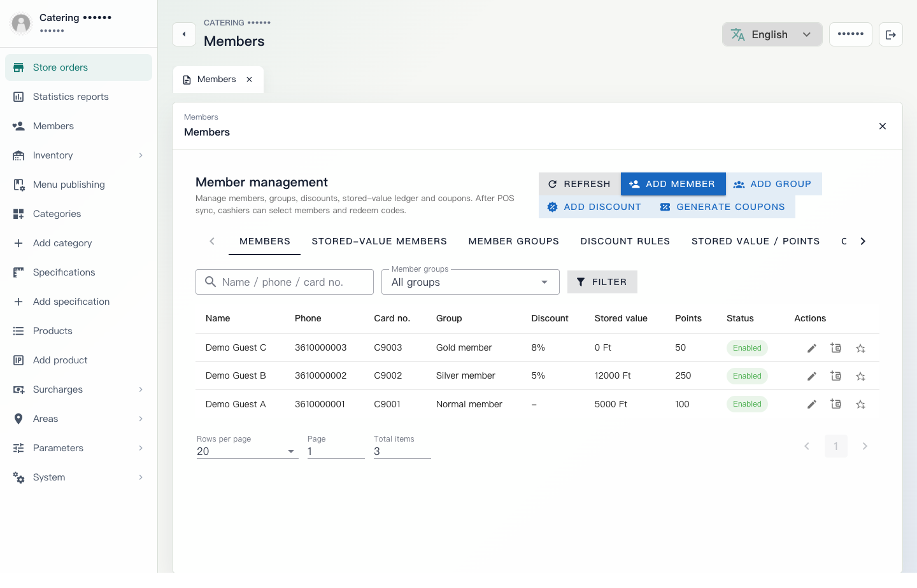Screen dimensions: 917x588
Task: Click the Add Member button
Action: tap(673, 184)
